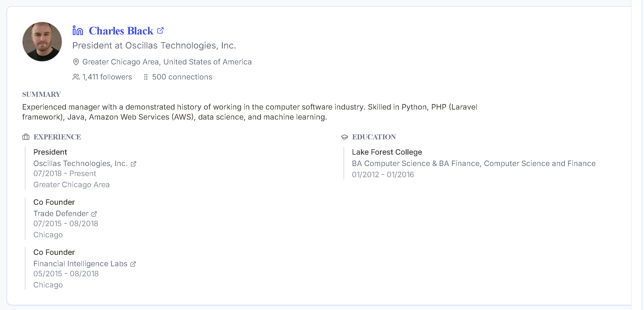Image resolution: width=644 pixels, height=310 pixels.
Task: Click the '07/2015 - 08/2018' date range
Action: pos(66,224)
